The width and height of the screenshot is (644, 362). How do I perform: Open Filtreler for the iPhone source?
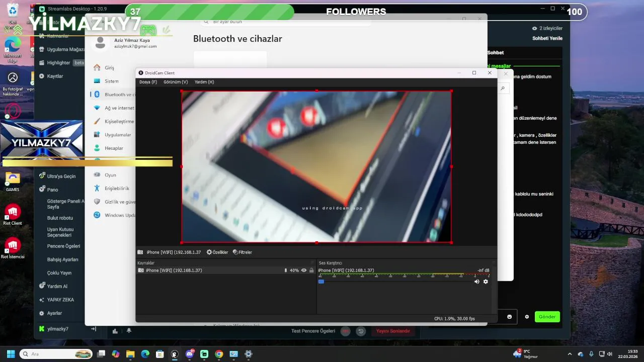[243, 252]
